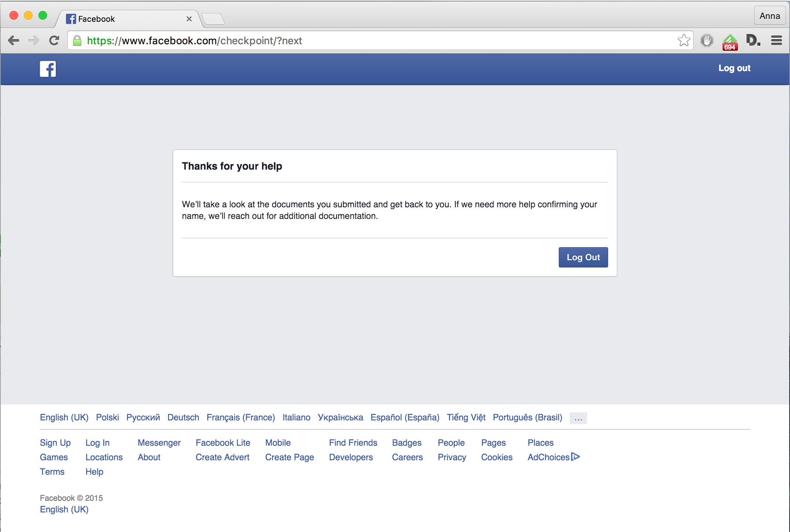Click the address bar URL field
790x532 pixels.
pyautogui.click(x=370, y=41)
